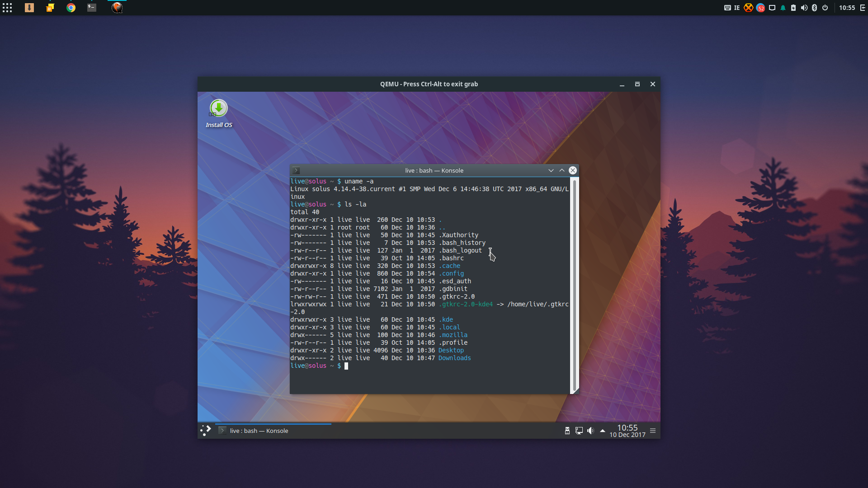Click the 'total 40' output line
Image resolution: width=868 pixels, height=488 pixels.
305,212
